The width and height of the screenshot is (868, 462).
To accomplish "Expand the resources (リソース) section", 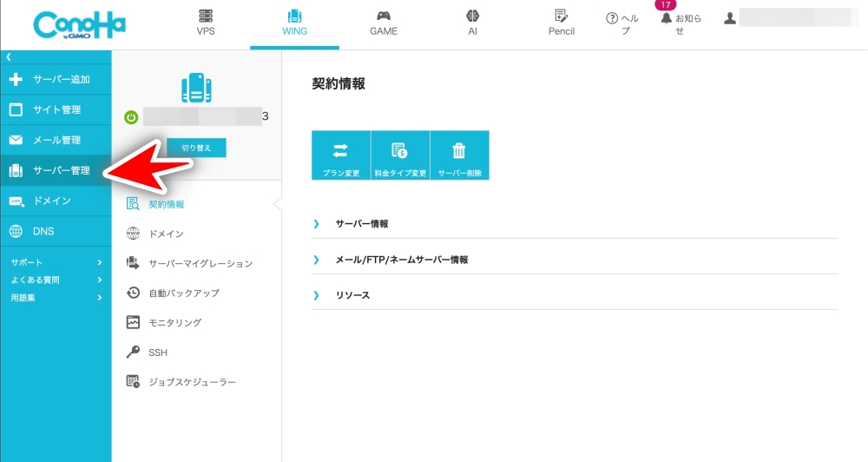I will point(352,295).
